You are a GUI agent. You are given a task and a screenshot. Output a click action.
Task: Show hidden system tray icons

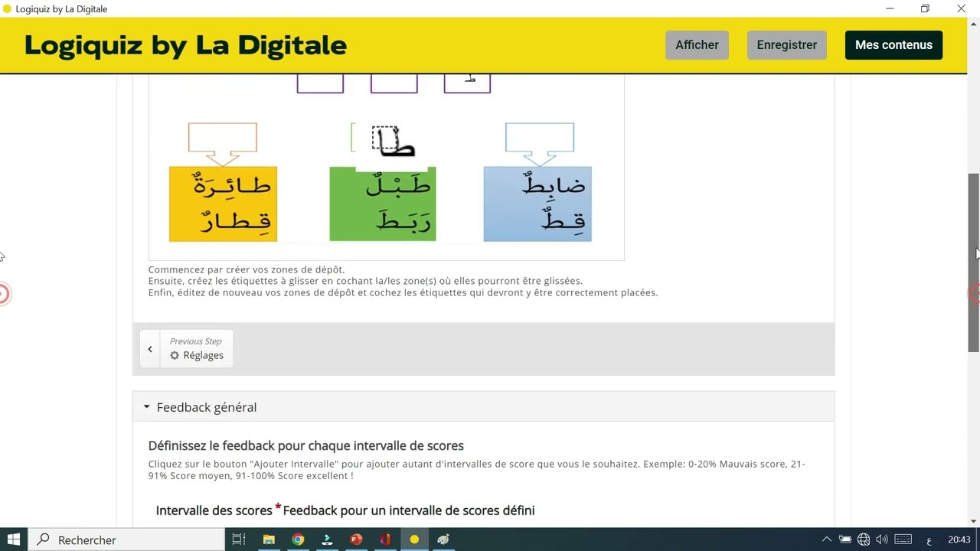[x=826, y=540]
